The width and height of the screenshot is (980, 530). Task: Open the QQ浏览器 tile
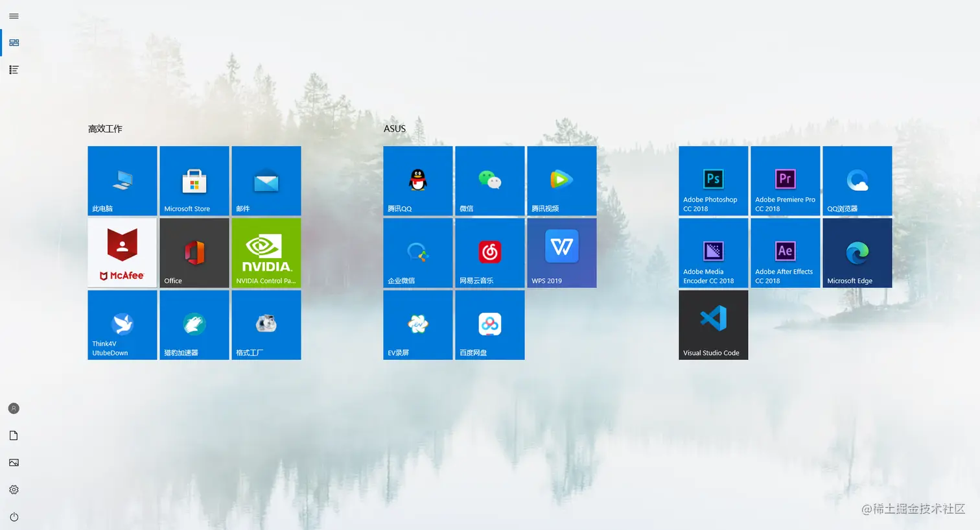[857, 181]
